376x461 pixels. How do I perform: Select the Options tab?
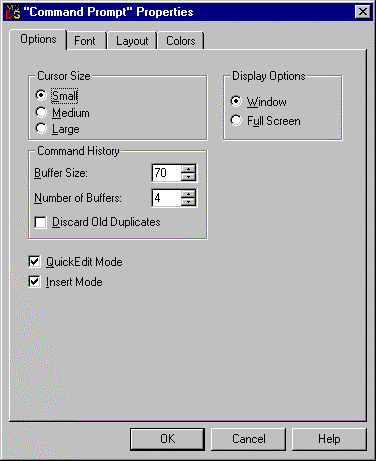[38, 39]
